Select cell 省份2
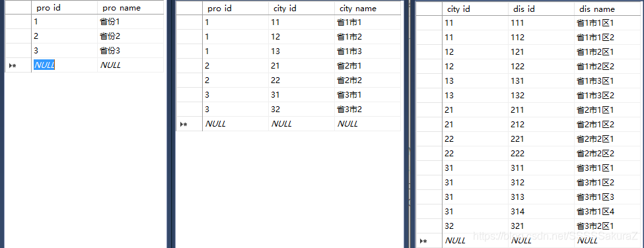Viewport: 644px width, 248px height. pyautogui.click(x=131, y=36)
